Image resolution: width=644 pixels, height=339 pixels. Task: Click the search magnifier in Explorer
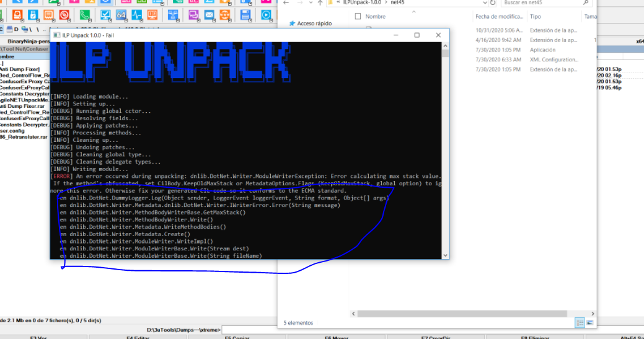click(586, 2)
